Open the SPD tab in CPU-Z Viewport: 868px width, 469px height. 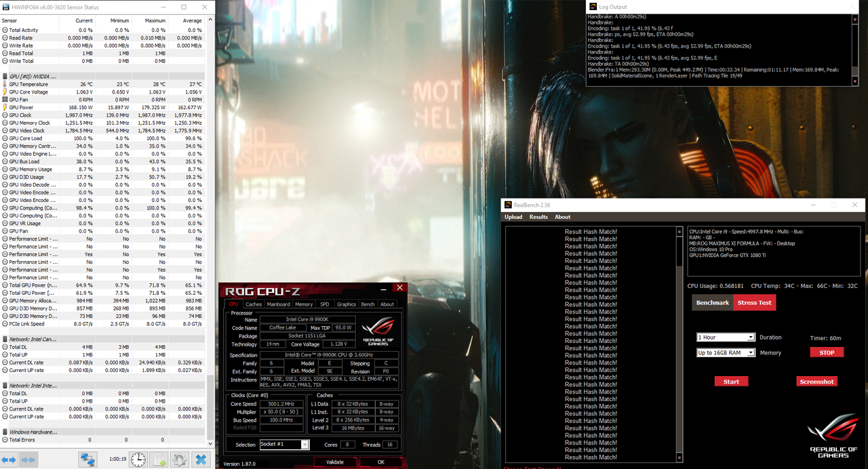coord(325,304)
